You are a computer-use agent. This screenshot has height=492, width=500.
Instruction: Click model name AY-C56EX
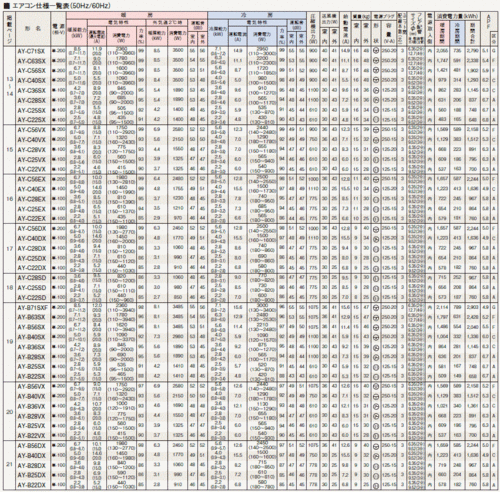pyautogui.click(x=32, y=179)
